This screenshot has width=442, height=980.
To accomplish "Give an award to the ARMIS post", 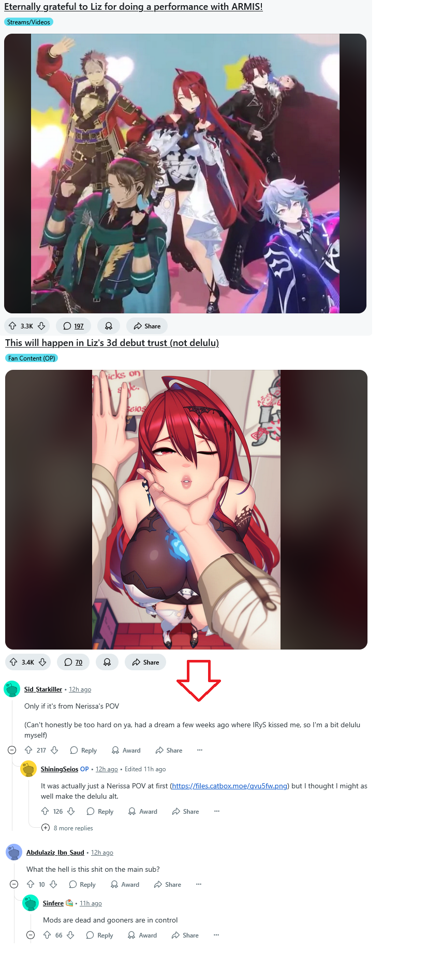I will [109, 326].
